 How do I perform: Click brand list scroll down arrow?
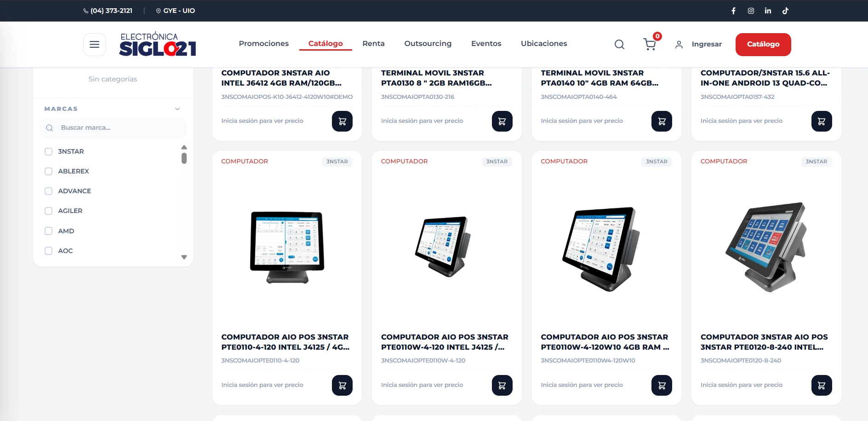point(184,257)
